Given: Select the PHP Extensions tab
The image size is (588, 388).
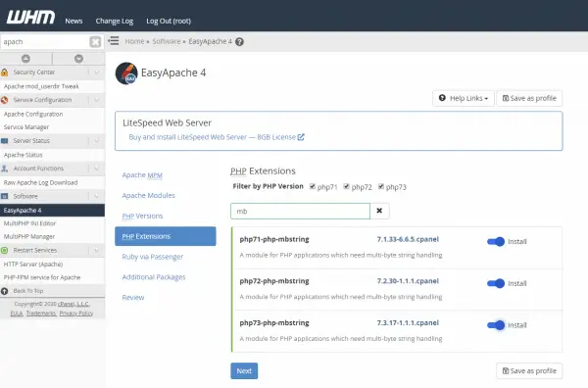Looking at the screenshot, I should click(x=166, y=236).
